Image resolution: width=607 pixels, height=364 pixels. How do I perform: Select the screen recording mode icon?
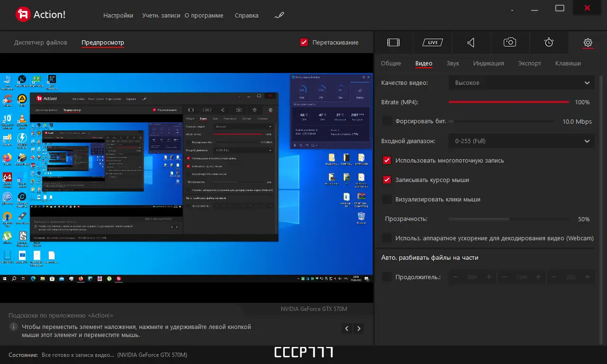tap(393, 42)
